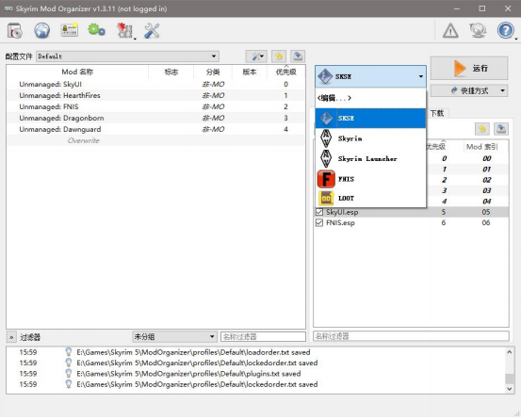Click log panel scroll down arrow

509,389
